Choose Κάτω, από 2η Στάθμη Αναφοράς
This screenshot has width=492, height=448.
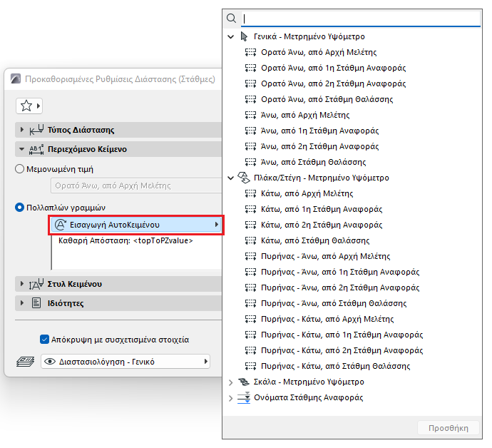pyautogui.click(x=322, y=225)
